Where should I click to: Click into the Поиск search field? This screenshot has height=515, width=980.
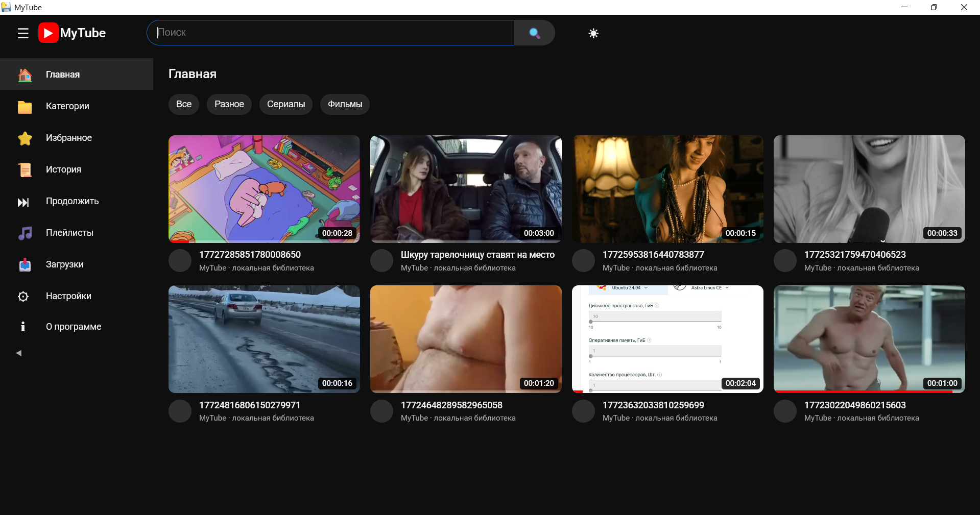[x=332, y=33]
